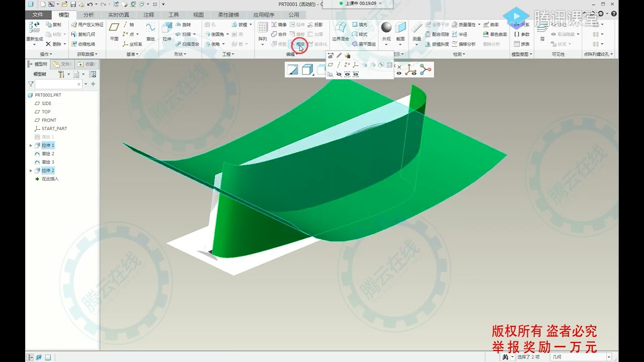Click the 复制 (Copy) button

[x=53, y=25]
